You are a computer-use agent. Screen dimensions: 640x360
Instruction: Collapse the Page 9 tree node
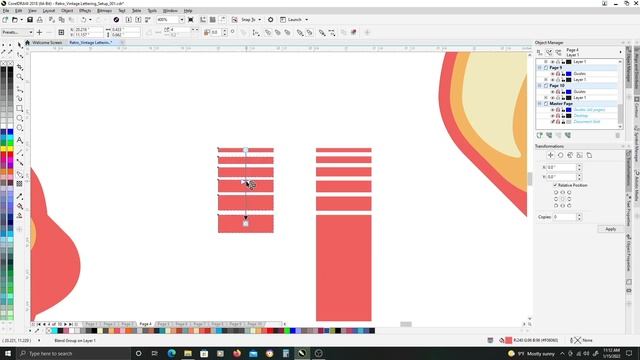pos(540,68)
